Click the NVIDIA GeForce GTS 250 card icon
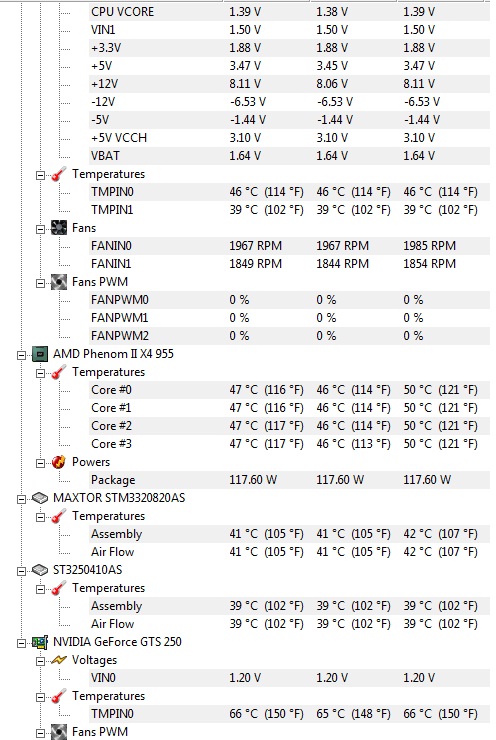This screenshot has height=740, width=496. 40,642
